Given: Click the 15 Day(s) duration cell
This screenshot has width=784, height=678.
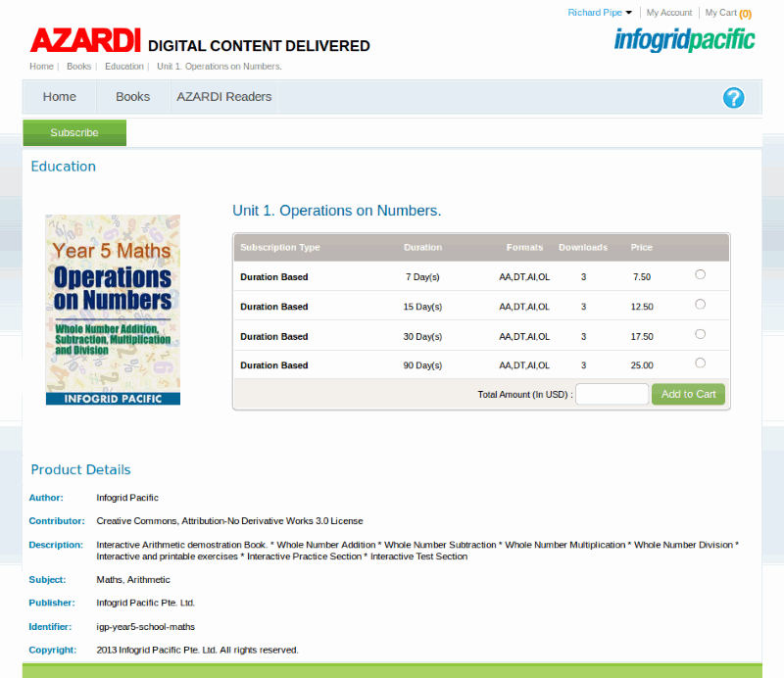Looking at the screenshot, I should [x=423, y=307].
